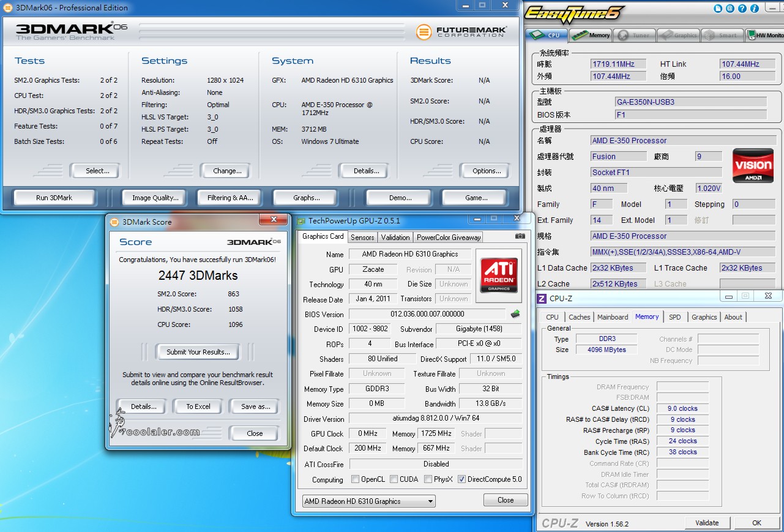Click Validate button in CPU-Z
The height and width of the screenshot is (532, 784).
pyautogui.click(x=707, y=523)
